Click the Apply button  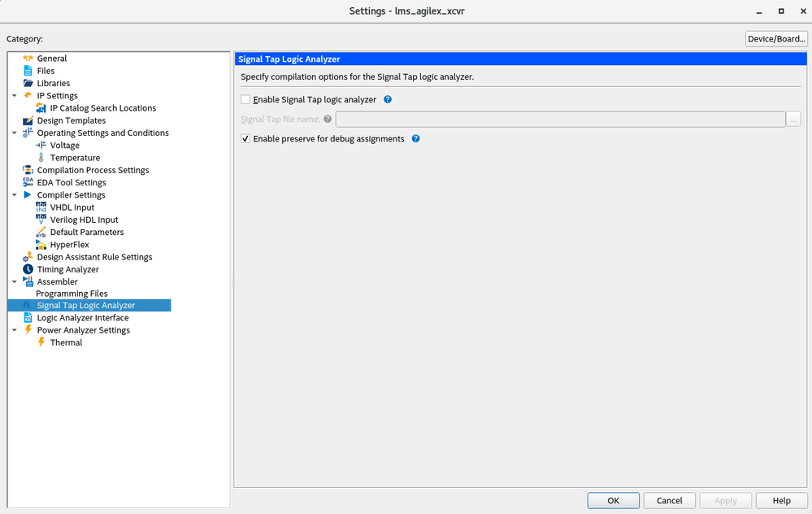(725, 500)
